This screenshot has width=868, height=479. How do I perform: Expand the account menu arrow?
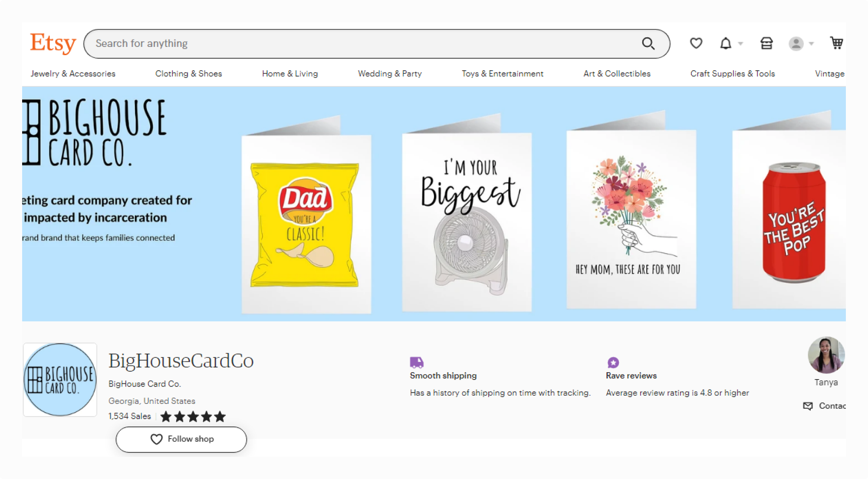(x=811, y=43)
